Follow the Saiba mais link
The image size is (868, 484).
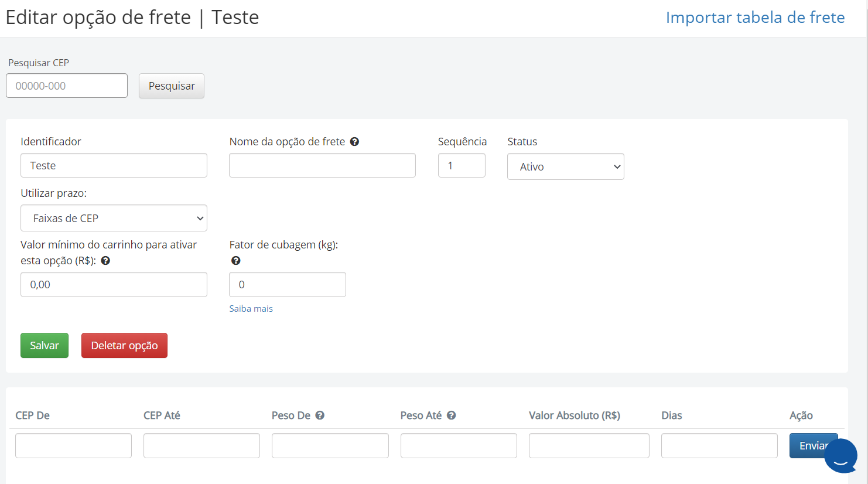pyautogui.click(x=251, y=309)
